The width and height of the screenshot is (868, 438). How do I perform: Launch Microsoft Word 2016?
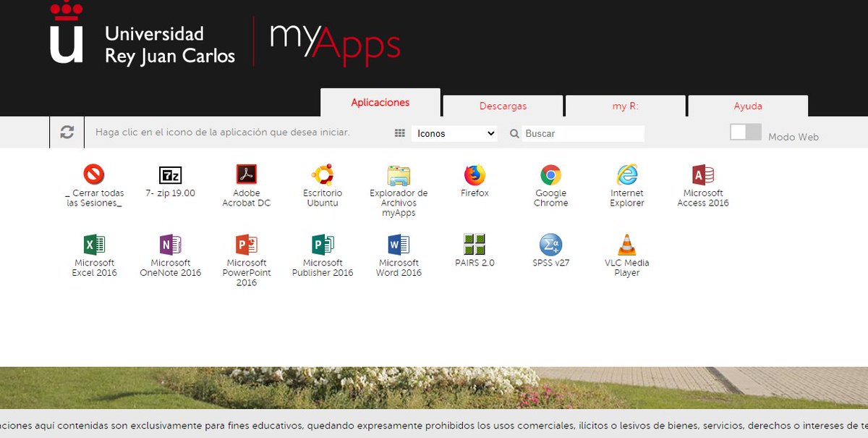tap(399, 244)
